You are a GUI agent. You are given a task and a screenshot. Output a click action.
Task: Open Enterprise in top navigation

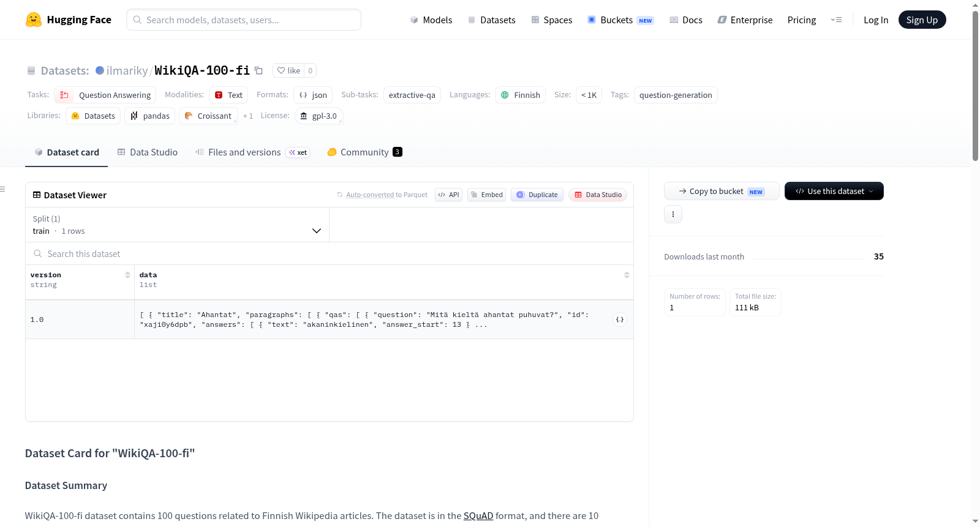pyautogui.click(x=745, y=20)
